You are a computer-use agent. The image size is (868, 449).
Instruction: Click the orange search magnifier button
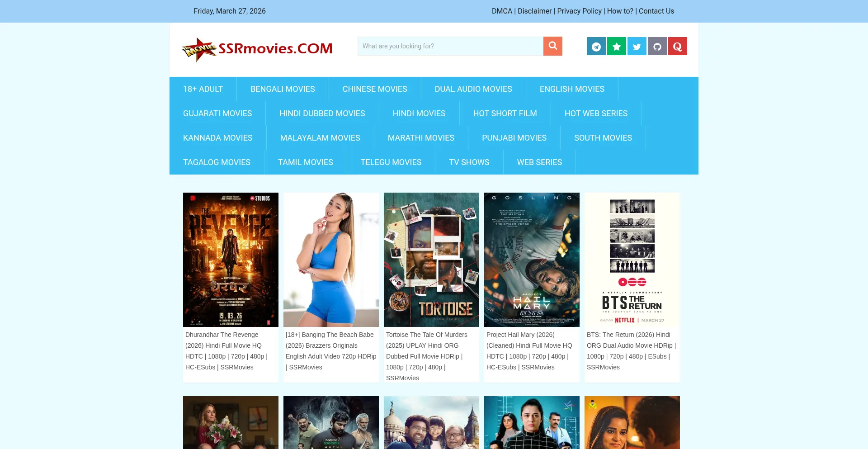(x=552, y=46)
